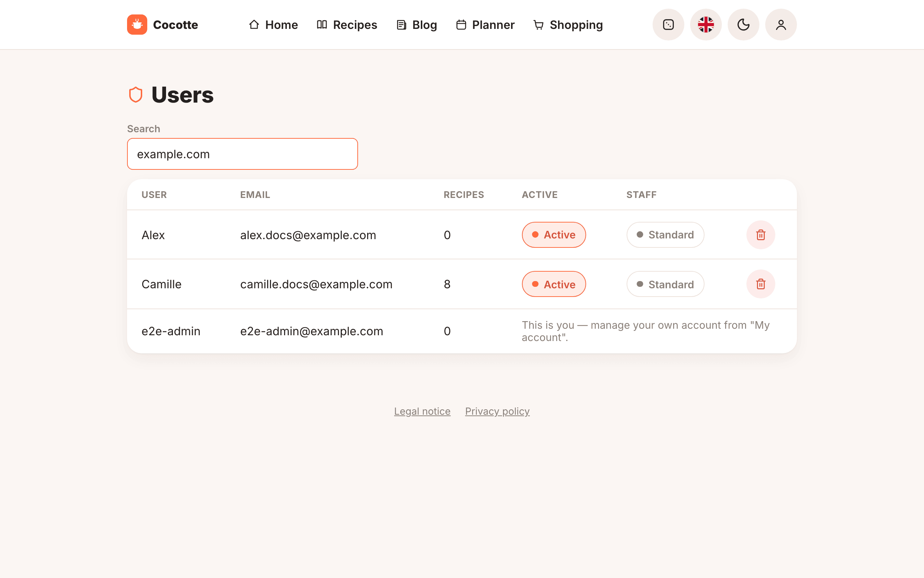Open the user account icon menu

pyautogui.click(x=781, y=25)
